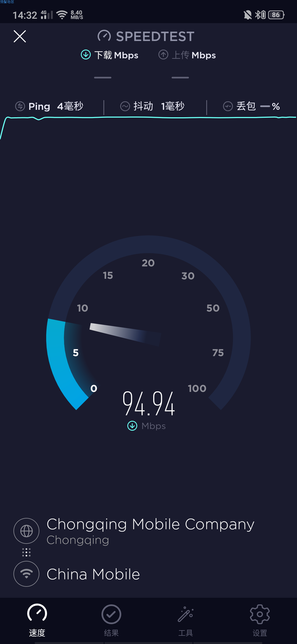Open the server globe icon
297x644 pixels.
pos(26,531)
